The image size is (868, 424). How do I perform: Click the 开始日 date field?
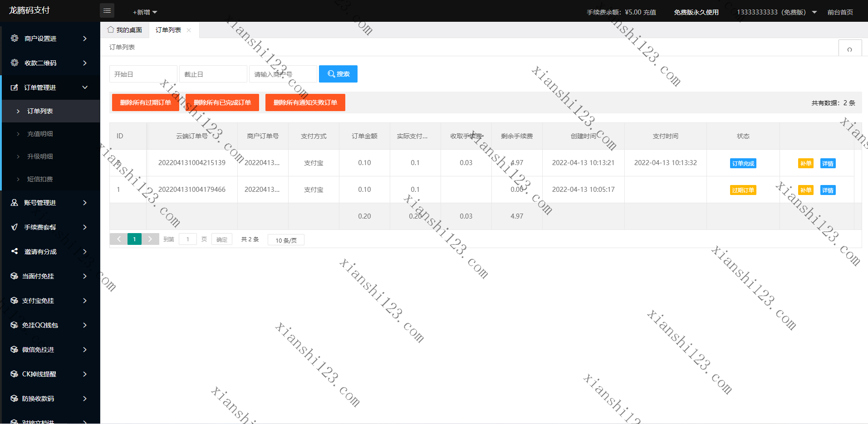[143, 74]
